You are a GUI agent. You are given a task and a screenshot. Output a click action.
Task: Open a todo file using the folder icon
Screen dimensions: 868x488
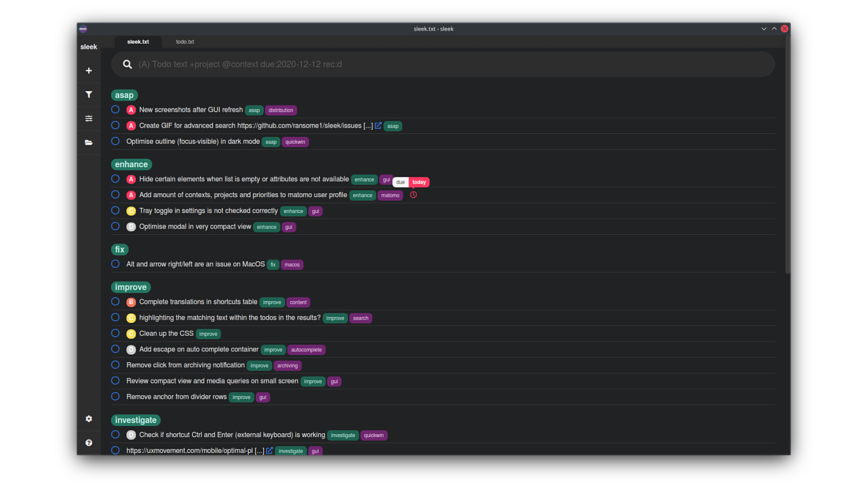click(x=88, y=142)
